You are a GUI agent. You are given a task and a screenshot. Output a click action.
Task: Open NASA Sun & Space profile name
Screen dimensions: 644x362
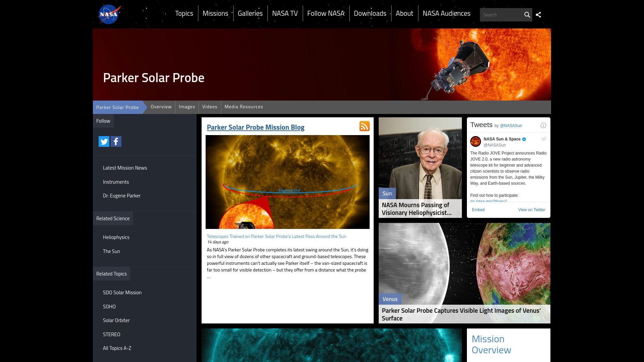tap(502, 139)
